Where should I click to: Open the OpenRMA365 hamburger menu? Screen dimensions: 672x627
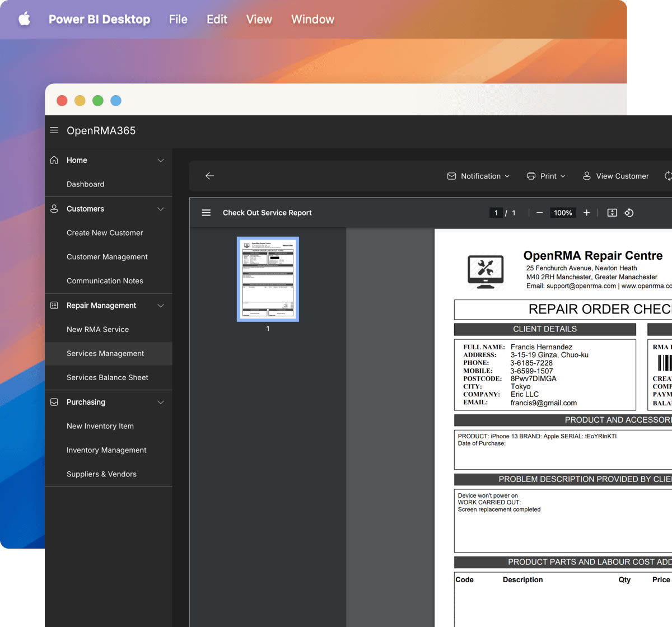point(54,130)
